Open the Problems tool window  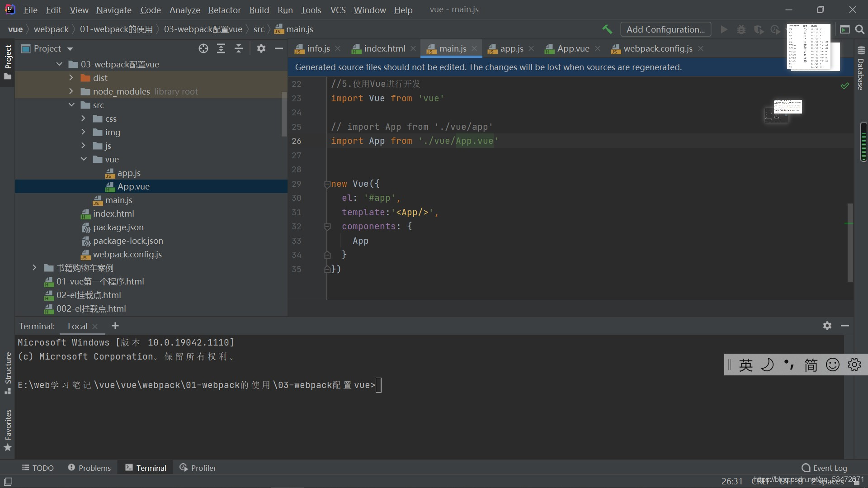click(90, 468)
